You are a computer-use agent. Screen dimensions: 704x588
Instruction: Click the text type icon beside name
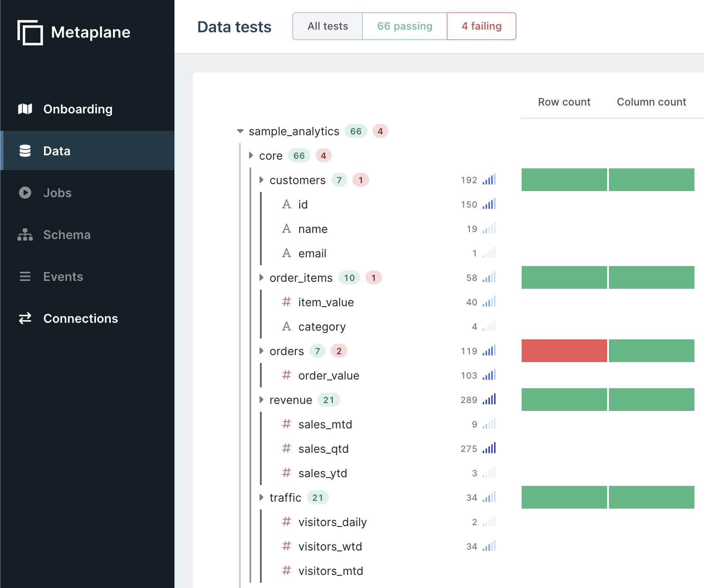[287, 229]
